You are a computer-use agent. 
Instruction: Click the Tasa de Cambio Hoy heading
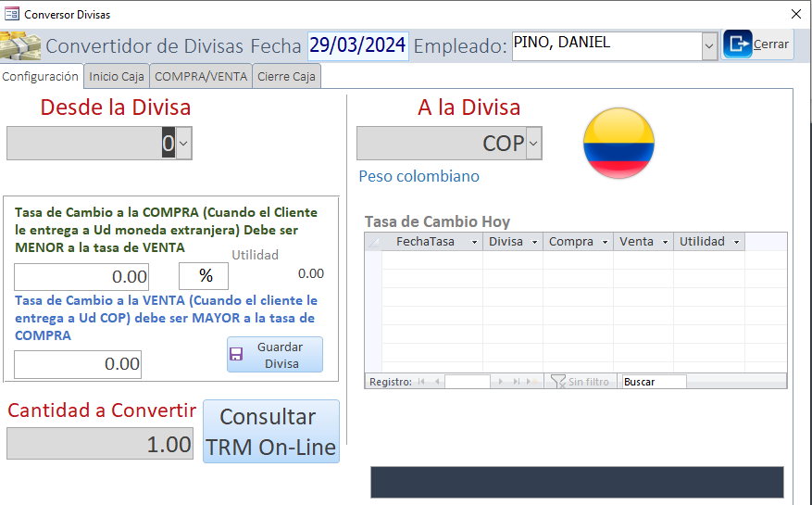pos(437,221)
